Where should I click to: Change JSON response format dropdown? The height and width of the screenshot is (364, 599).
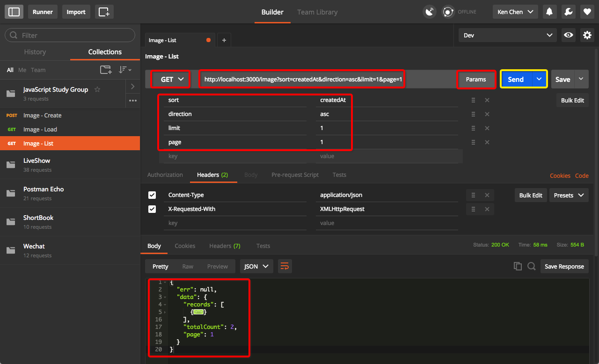coord(256,266)
